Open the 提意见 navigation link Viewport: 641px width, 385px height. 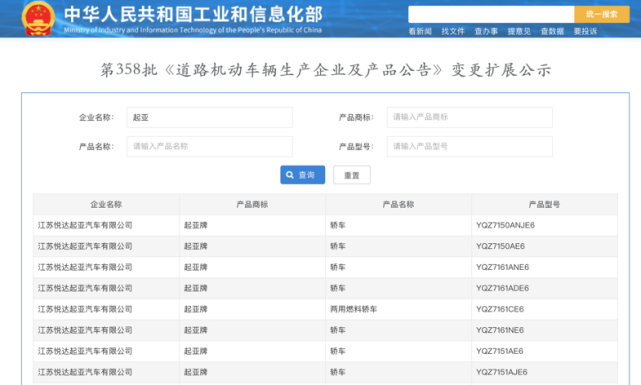(x=519, y=31)
